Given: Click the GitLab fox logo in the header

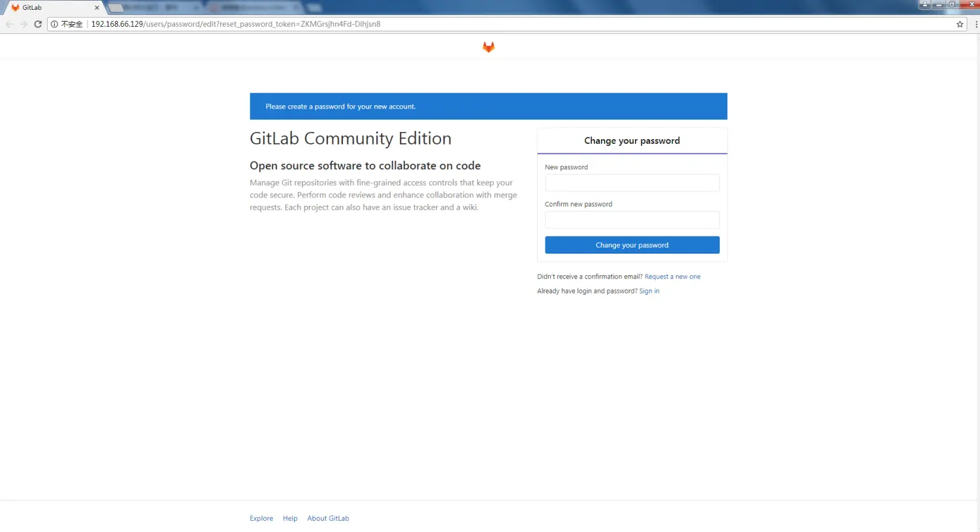Looking at the screenshot, I should point(489,47).
